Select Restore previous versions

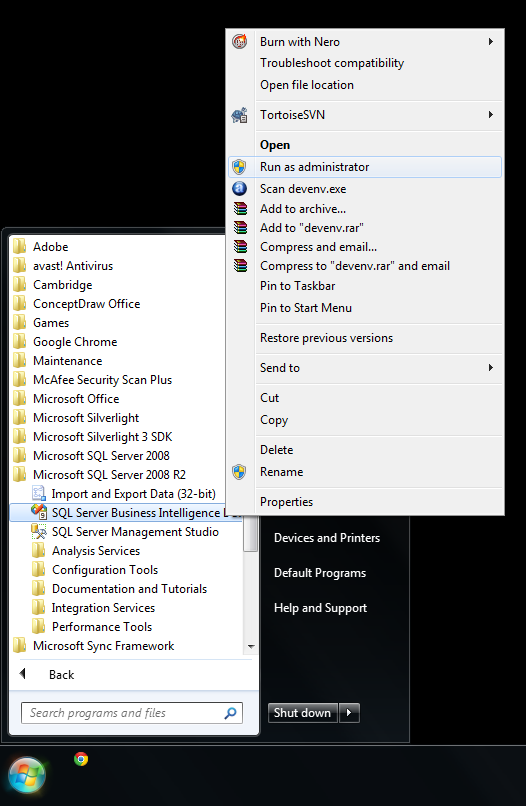click(327, 338)
